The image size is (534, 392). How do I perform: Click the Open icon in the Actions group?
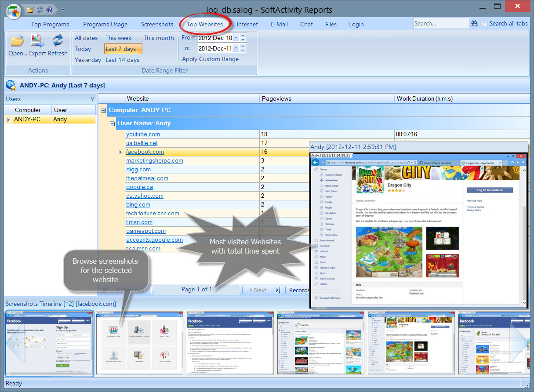[17, 44]
